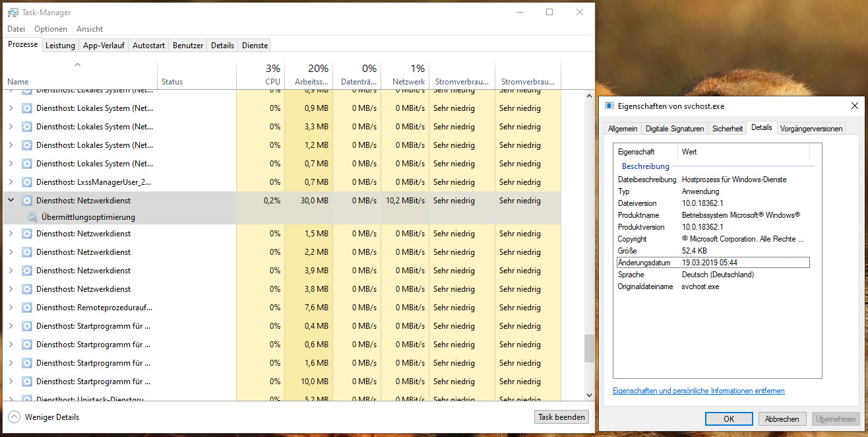This screenshot has height=437, width=868.
Task: Click the Task beenden button
Action: pyautogui.click(x=561, y=417)
